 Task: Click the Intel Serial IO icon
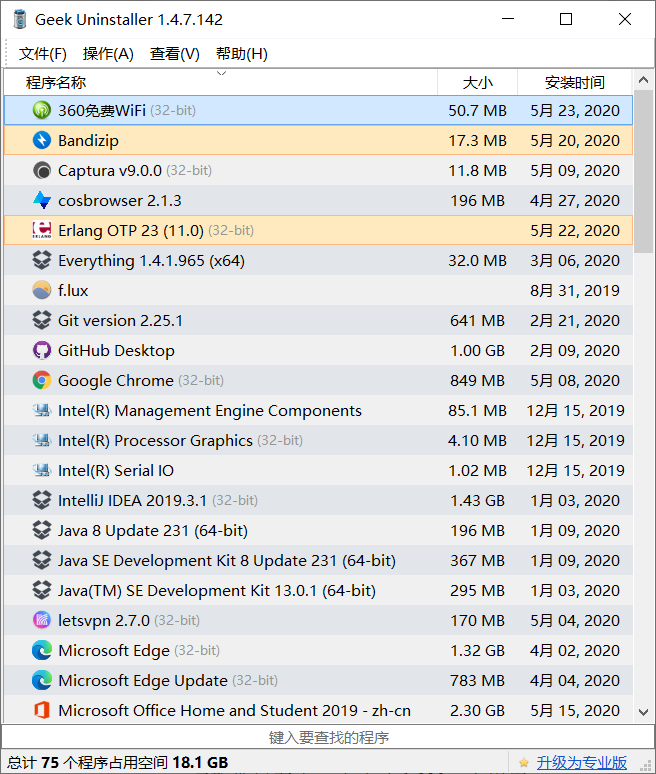click(x=42, y=470)
